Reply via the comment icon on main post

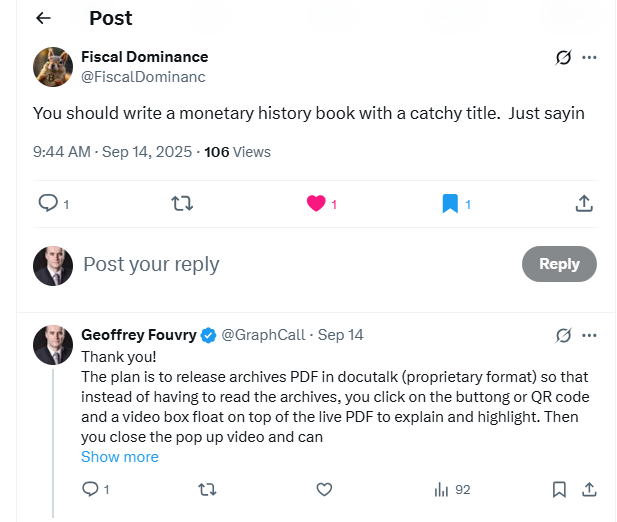(48, 203)
